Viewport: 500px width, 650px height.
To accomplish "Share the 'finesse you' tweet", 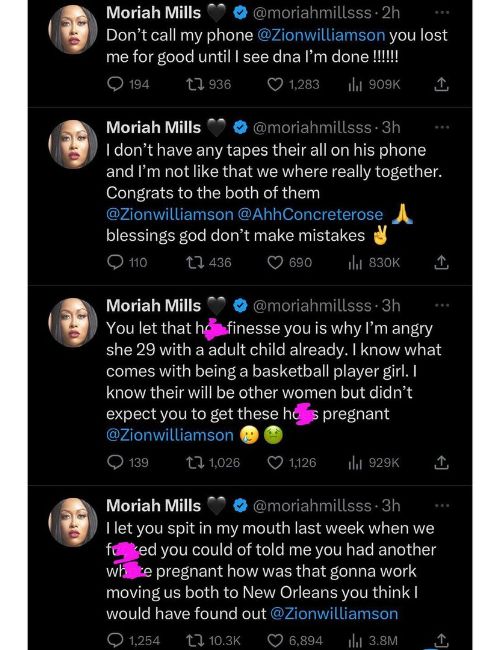I will point(441,463).
